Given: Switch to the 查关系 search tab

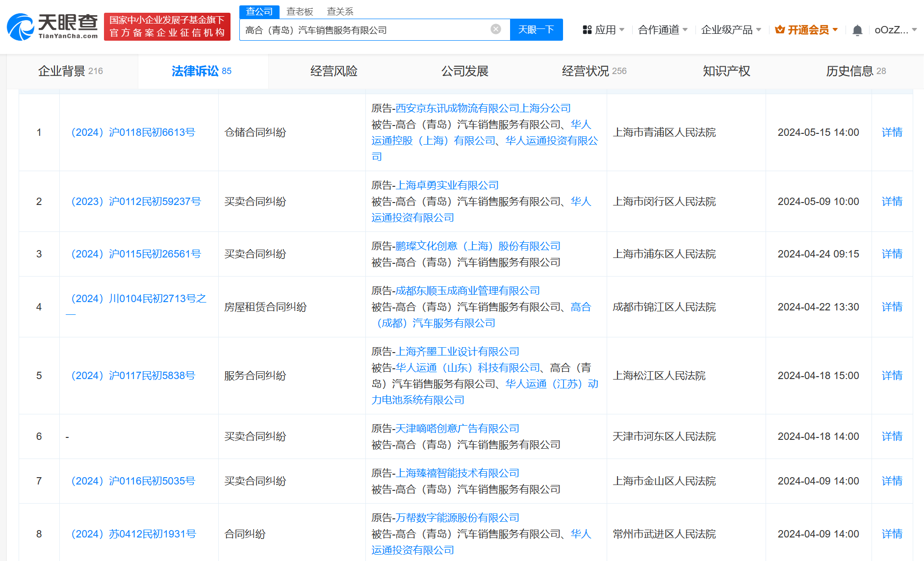Looking at the screenshot, I should pos(340,11).
